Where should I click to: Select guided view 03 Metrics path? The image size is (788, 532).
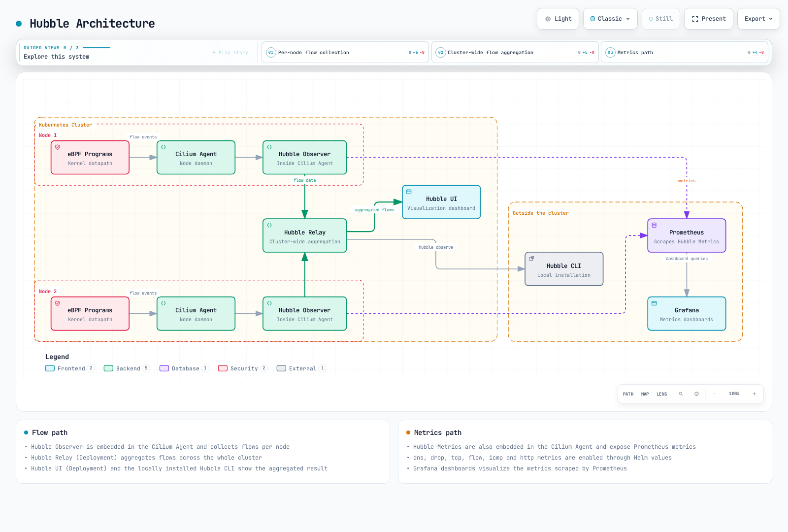[685, 52]
